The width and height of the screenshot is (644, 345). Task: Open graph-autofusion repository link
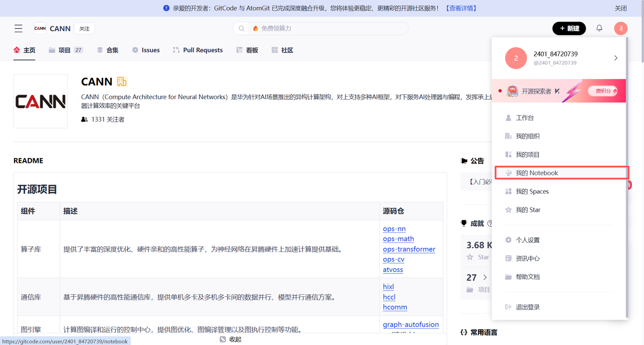click(x=411, y=324)
